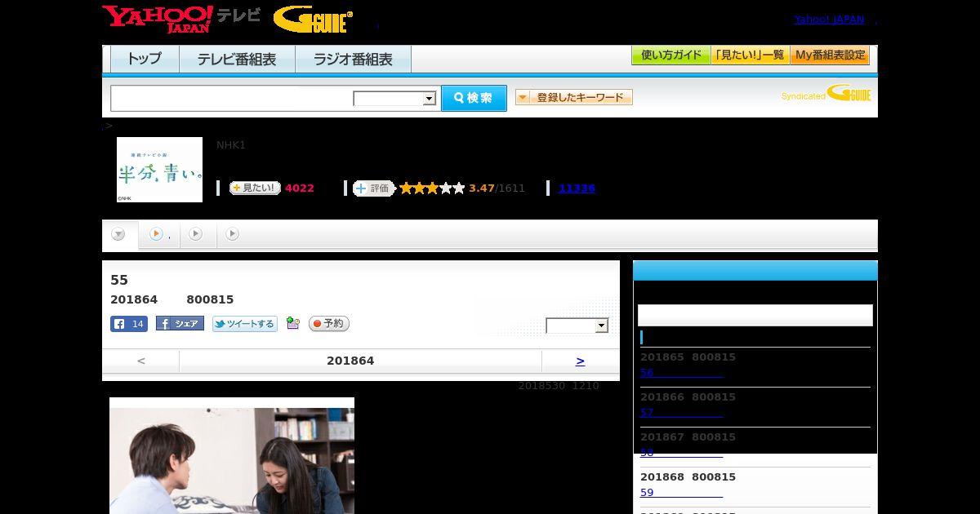Screen dimensions: 980x514
Task: Click the 評価 plus button
Action: point(373,188)
